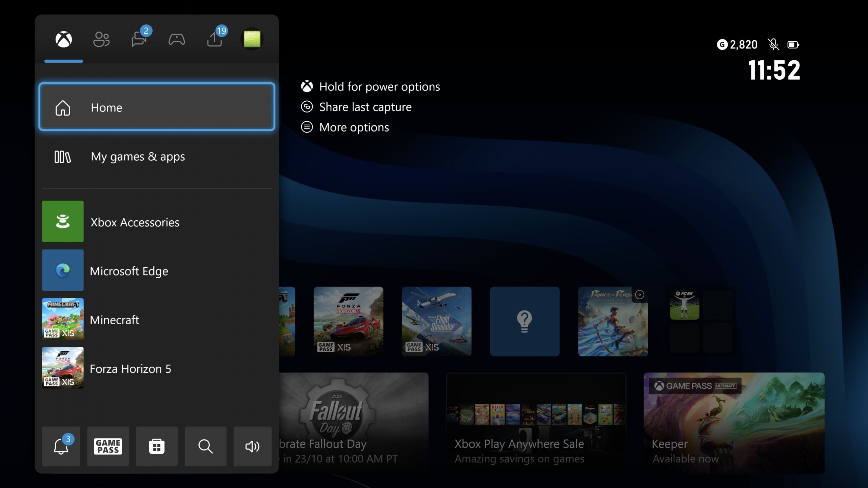Open My games & apps
This screenshot has width=868, height=488.
click(x=157, y=157)
